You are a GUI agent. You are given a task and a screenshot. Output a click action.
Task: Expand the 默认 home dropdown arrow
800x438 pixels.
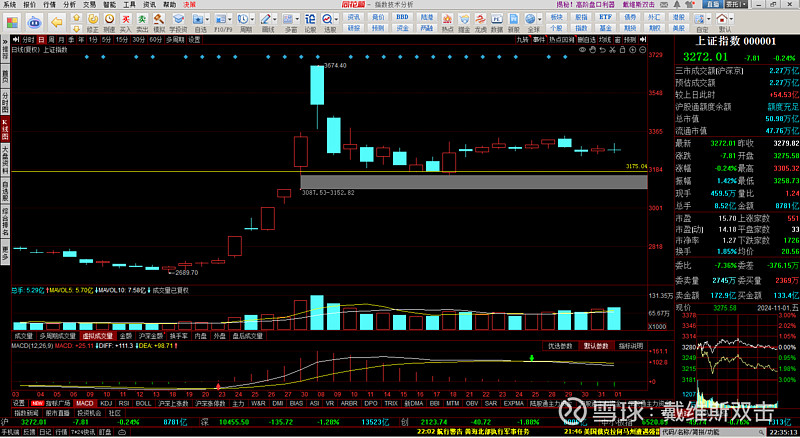pos(732,19)
